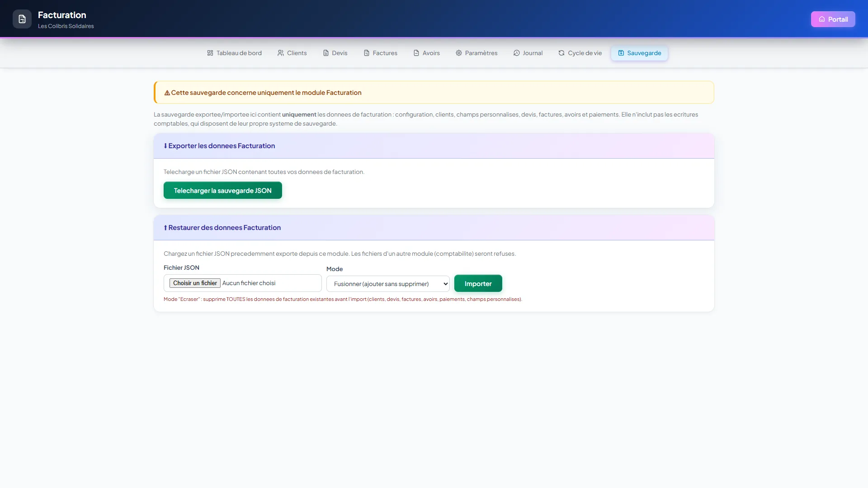Click the Aucun fichier choisi text
This screenshot has height=488, width=868.
(x=249, y=283)
